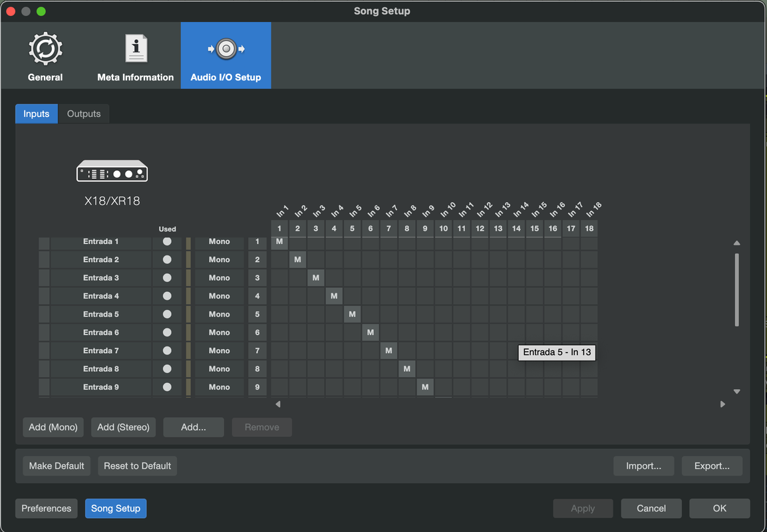
Task: Switch to the Outputs tab
Action: click(x=84, y=114)
